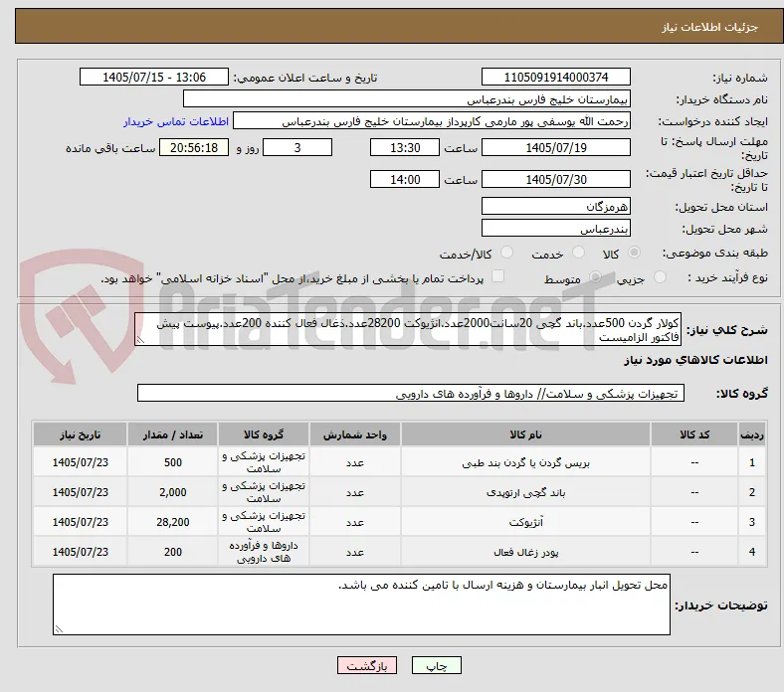Click the general need description text box
Viewport: 784px width, 692px height.
[x=408, y=330]
